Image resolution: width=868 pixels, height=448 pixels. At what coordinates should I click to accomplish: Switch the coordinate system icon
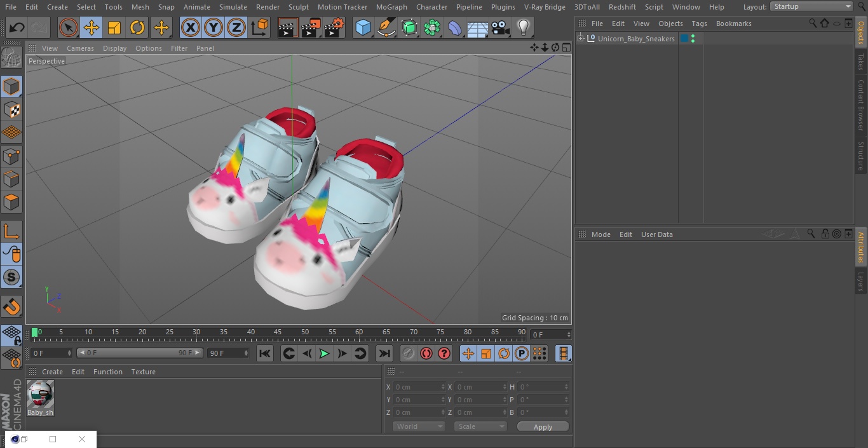260,28
